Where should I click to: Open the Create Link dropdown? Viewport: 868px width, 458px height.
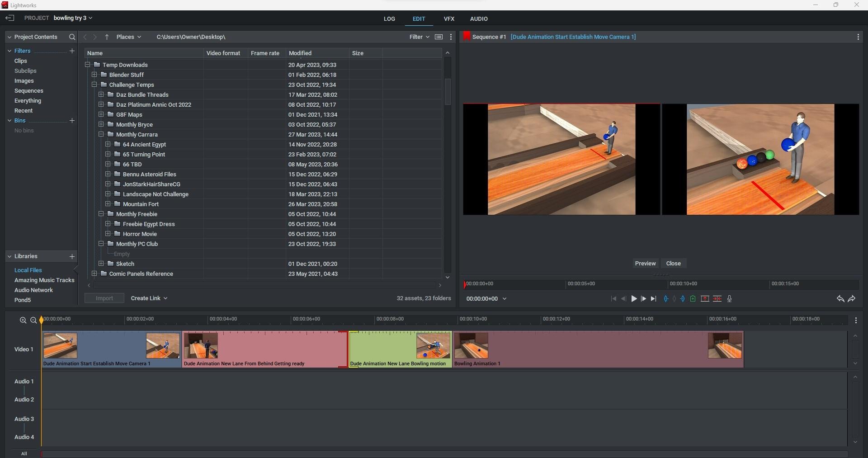tap(149, 298)
